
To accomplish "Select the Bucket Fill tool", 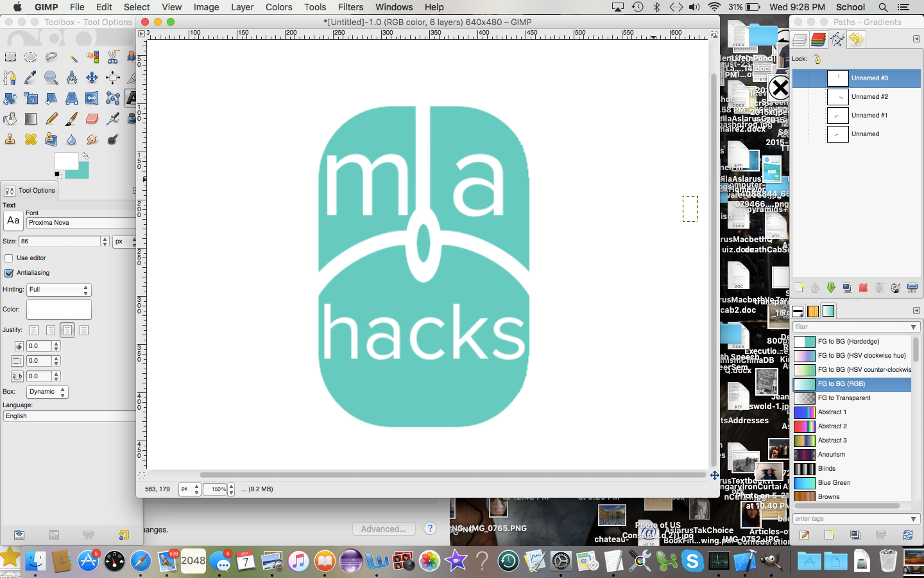I will (x=10, y=119).
